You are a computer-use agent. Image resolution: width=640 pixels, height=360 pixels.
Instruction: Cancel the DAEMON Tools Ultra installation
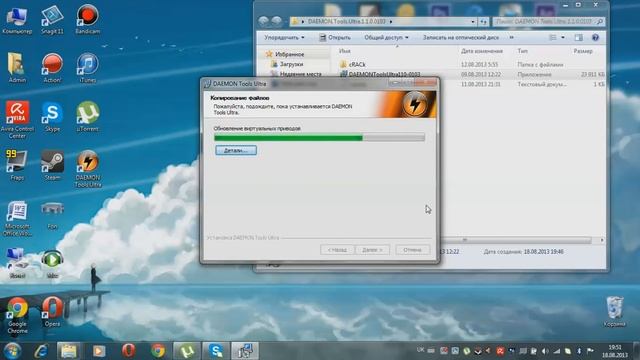pos(412,249)
